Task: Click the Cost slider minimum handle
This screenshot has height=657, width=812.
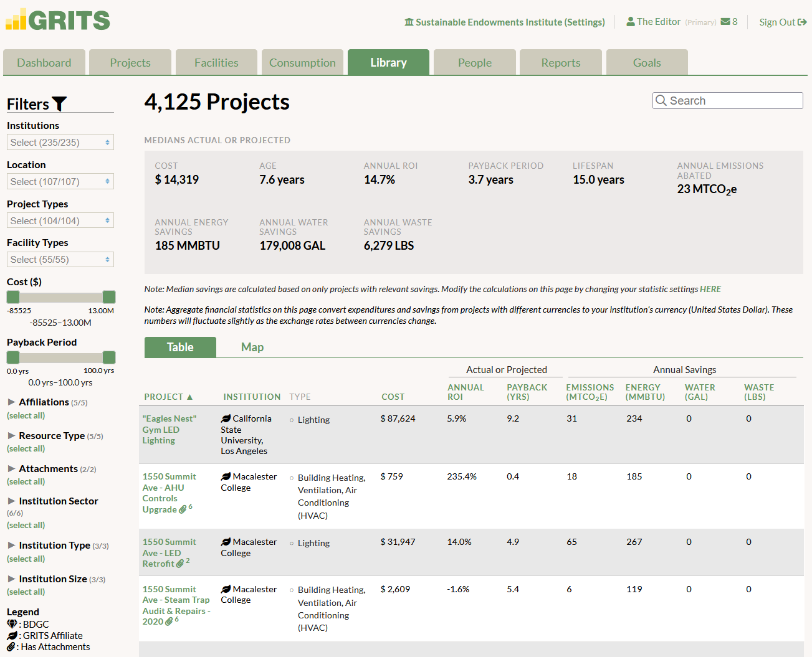Action: pos(13,297)
